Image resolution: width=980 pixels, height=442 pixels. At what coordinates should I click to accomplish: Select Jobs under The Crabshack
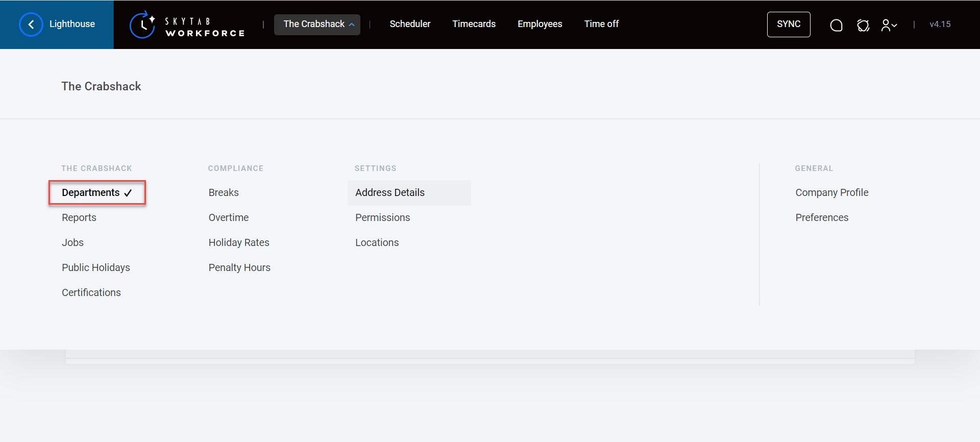[72, 242]
